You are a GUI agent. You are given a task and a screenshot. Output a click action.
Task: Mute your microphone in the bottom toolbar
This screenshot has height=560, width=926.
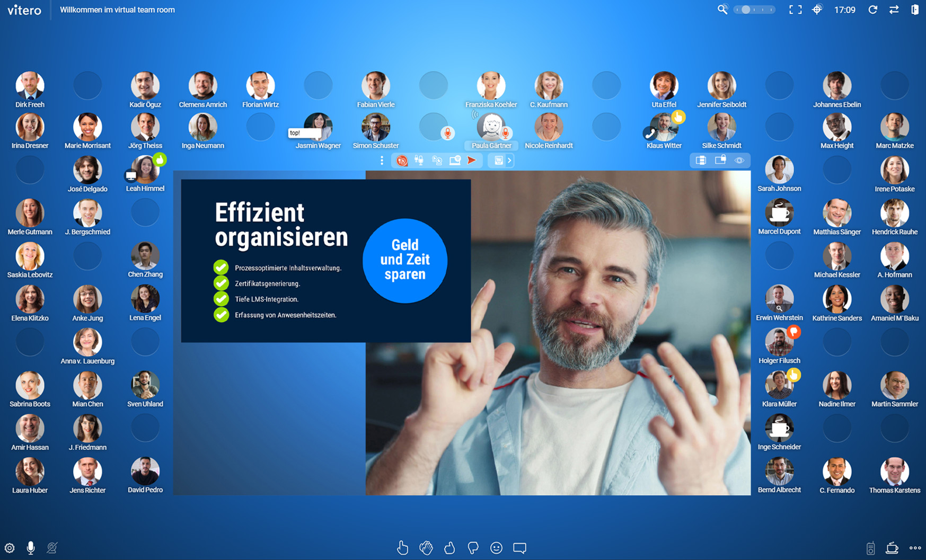(x=31, y=548)
